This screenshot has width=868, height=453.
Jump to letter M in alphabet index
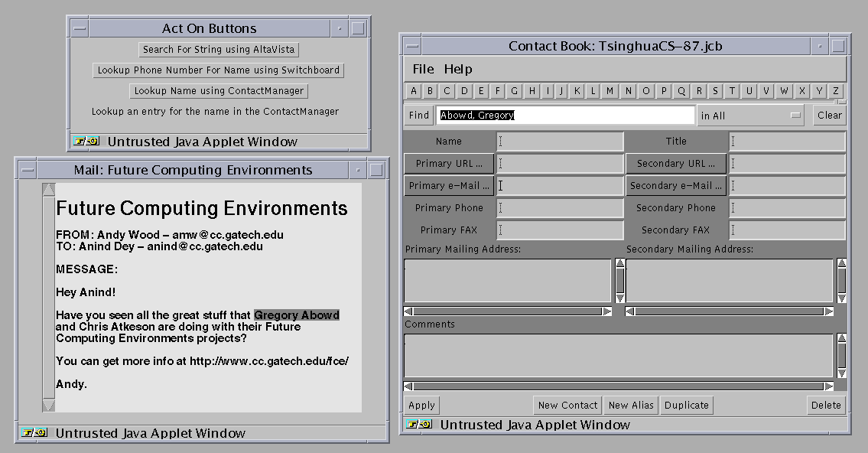(610, 91)
